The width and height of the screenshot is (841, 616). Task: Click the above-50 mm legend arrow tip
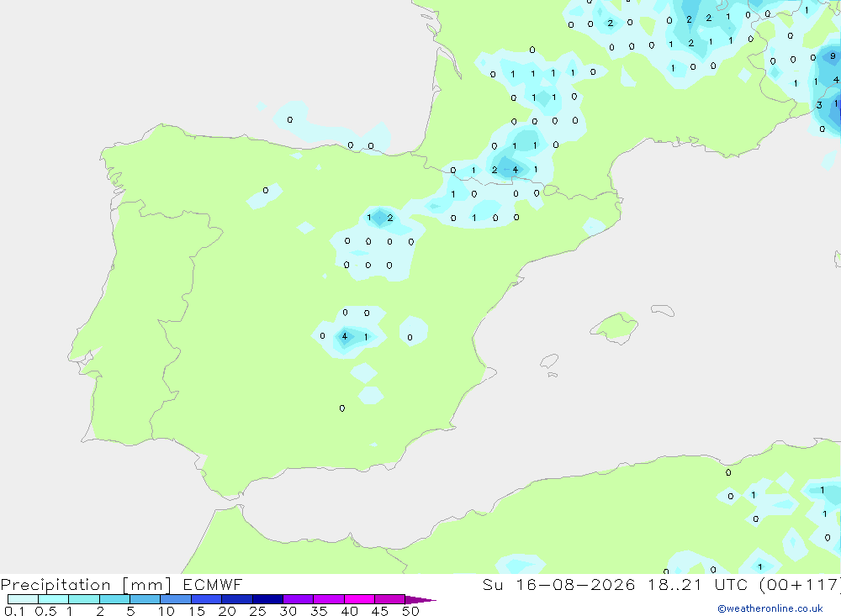tap(420, 600)
